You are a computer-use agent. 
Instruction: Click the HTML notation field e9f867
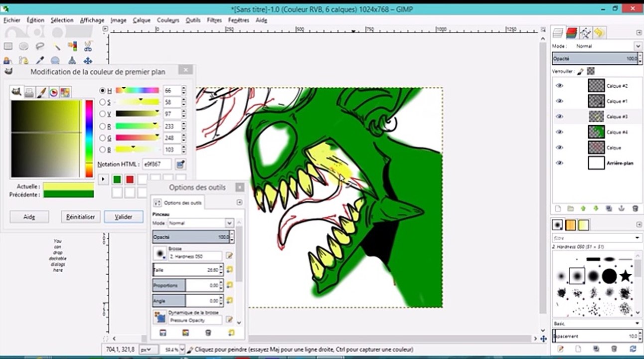157,164
